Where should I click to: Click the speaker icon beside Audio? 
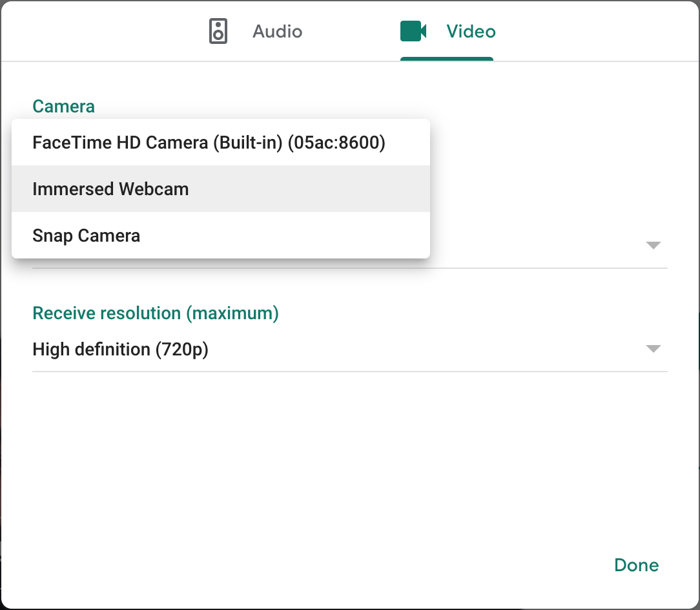[x=219, y=31]
